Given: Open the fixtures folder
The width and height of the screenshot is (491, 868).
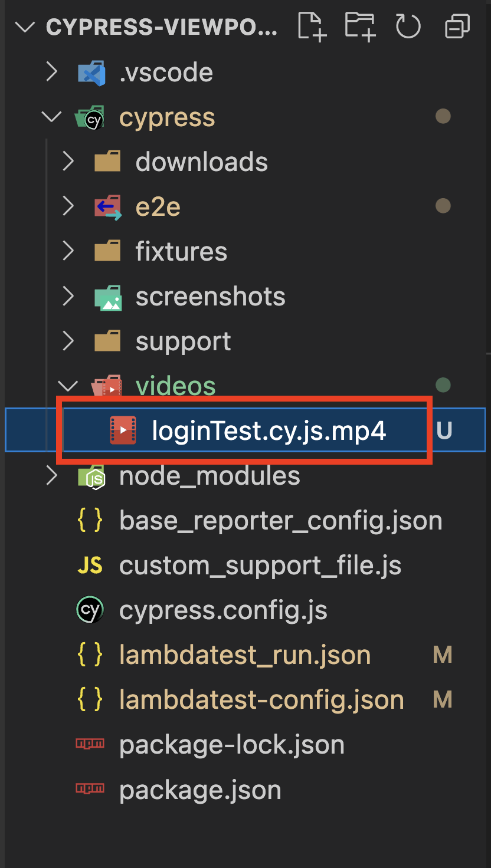Looking at the screenshot, I should [181, 252].
